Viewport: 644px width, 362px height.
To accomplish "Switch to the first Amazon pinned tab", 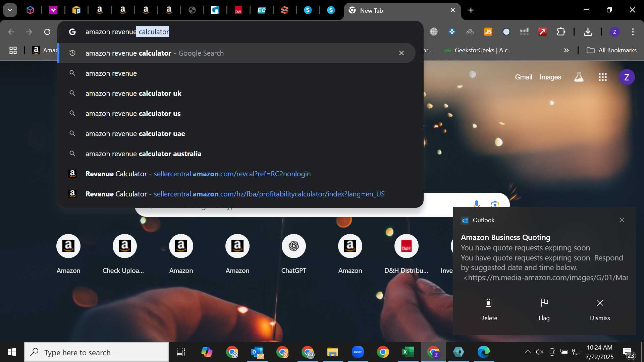I will pyautogui.click(x=99, y=10).
